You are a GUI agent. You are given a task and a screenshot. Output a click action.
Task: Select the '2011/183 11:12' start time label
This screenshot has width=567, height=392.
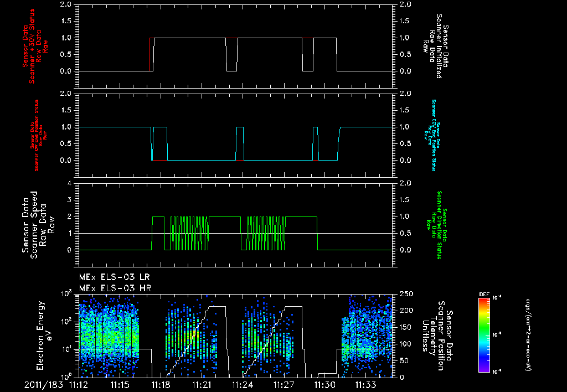(x=56, y=385)
